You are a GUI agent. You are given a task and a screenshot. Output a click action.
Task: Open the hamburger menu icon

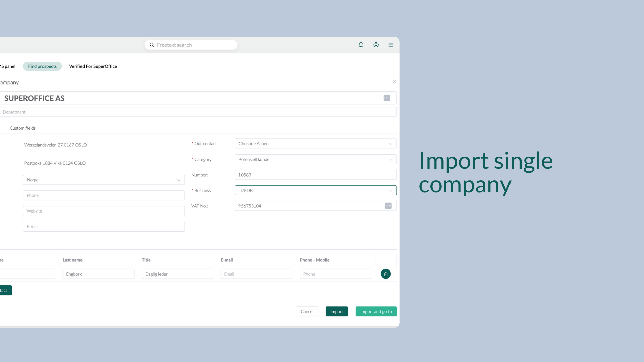(x=391, y=45)
